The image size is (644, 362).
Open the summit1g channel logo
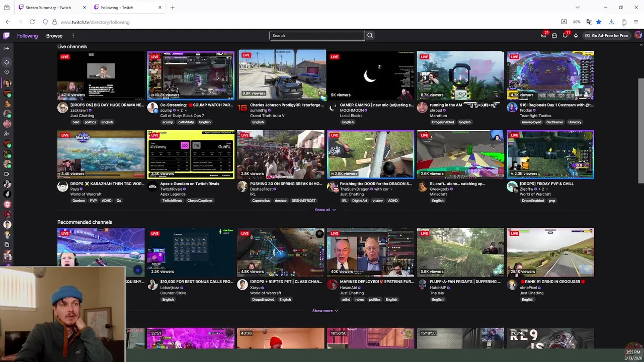tap(243, 108)
